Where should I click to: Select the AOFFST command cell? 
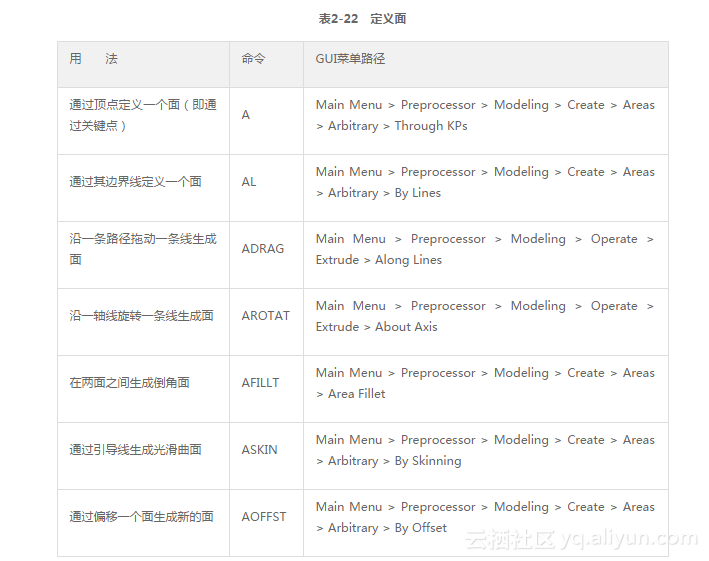[x=264, y=517]
